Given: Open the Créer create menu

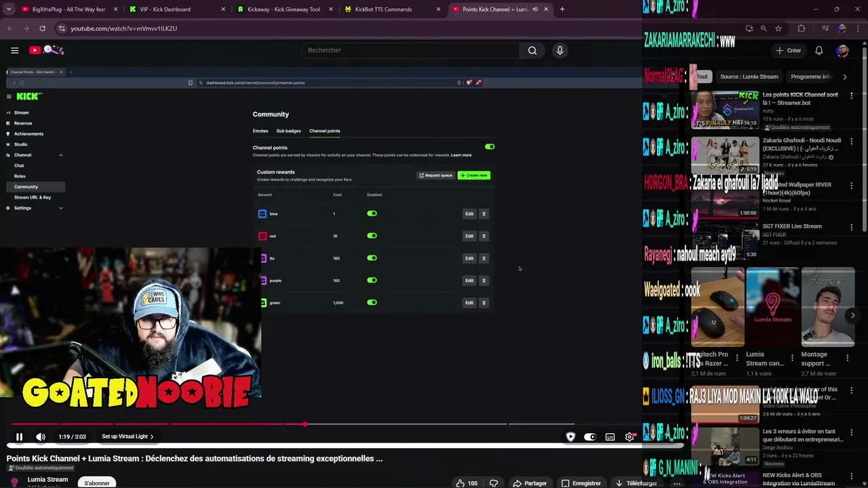Looking at the screenshot, I should [x=789, y=50].
